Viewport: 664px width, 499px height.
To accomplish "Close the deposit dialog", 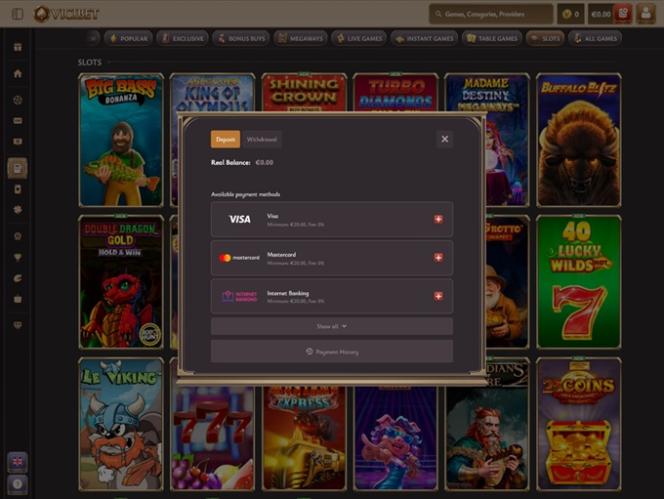I will point(444,139).
